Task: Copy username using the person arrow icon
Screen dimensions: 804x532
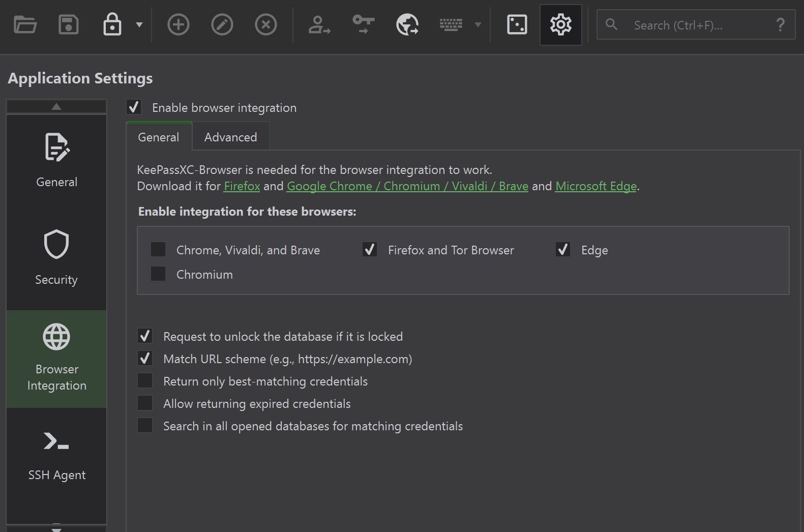Action: click(320, 24)
